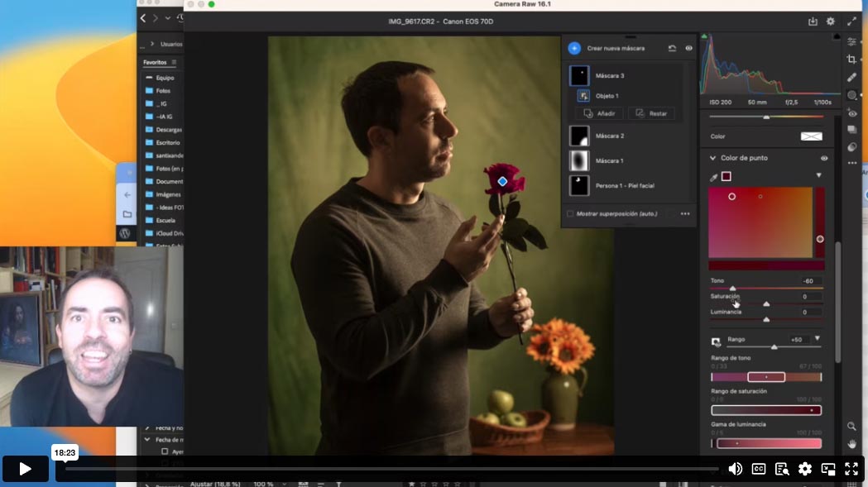Open video transcript search icon
The width and height of the screenshot is (868, 487).
click(782, 469)
